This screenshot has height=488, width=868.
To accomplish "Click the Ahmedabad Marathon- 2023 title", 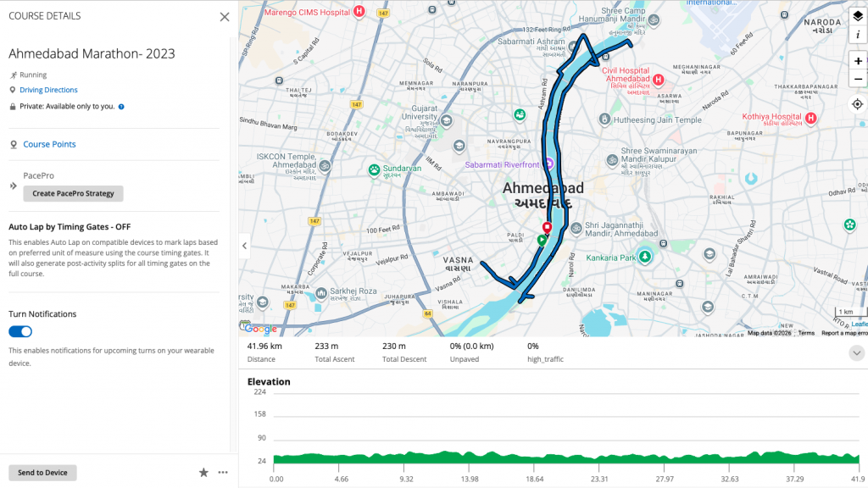I will coord(92,53).
